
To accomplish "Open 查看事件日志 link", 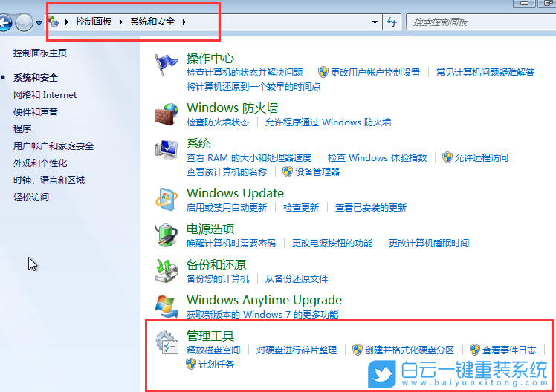I will point(509,350).
